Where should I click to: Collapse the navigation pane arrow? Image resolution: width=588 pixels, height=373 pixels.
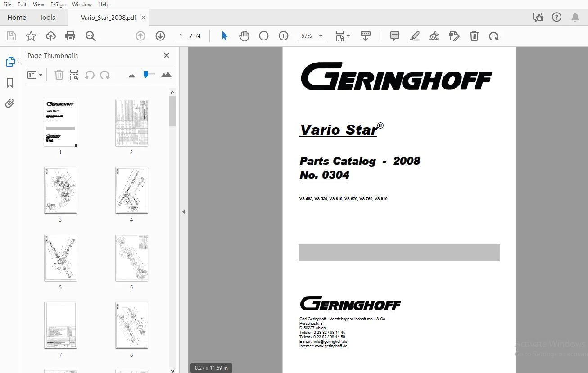tap(184, 211)
